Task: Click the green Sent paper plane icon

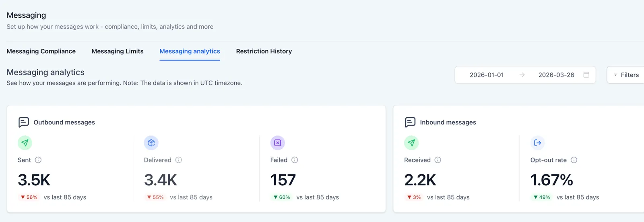Action: pyautogui.click(x=25, y=143)
